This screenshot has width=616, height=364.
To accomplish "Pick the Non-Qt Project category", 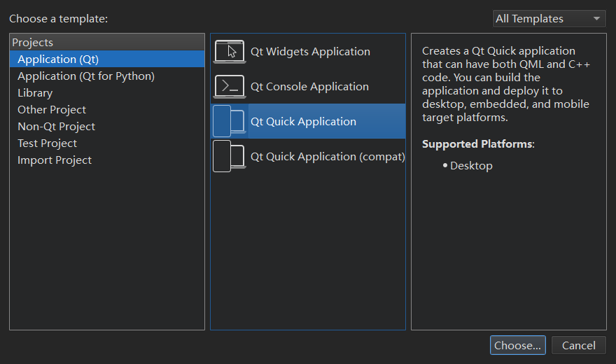I will pyautogui.click(x=56, y=127).
